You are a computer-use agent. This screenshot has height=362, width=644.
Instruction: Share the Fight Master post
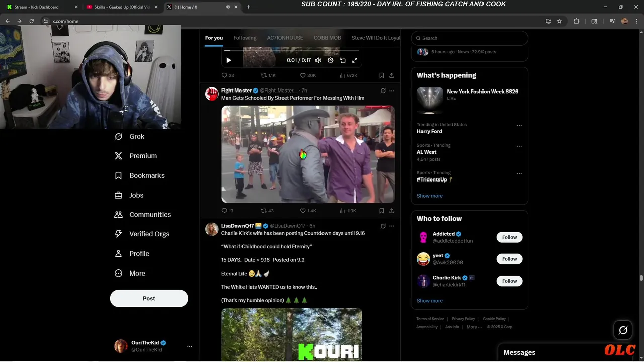tap(392, 211)
